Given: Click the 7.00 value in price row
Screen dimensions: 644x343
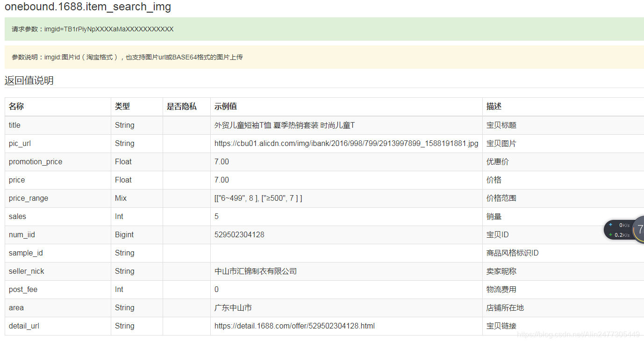Looking at the screenshot, I should coord(222,180).
